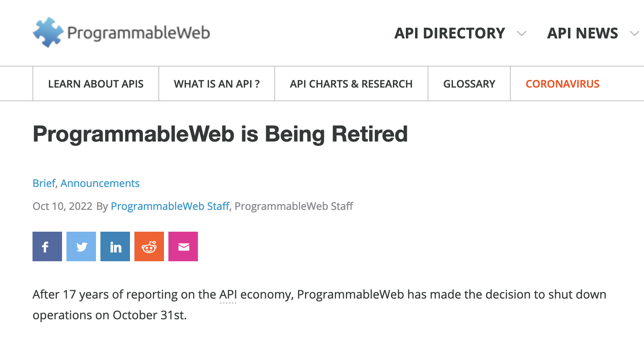This screenshot has height=337, width=644.
Task: Click the chevron next to API DIRECTORY
Action: click(521, 34)
